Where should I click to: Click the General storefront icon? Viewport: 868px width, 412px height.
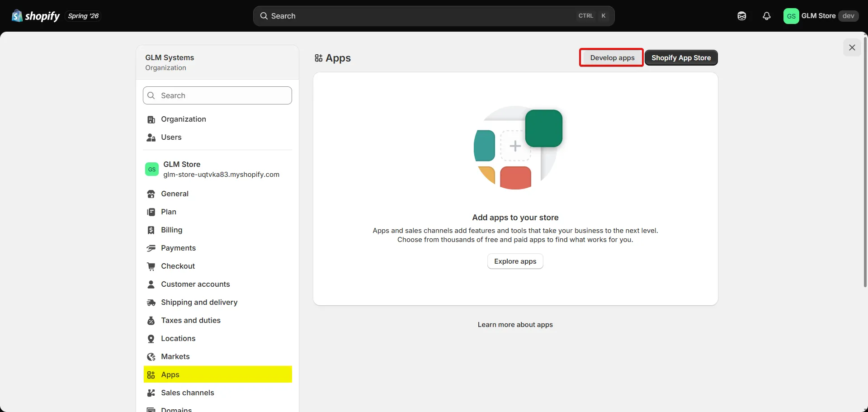[x=151, y=194]
